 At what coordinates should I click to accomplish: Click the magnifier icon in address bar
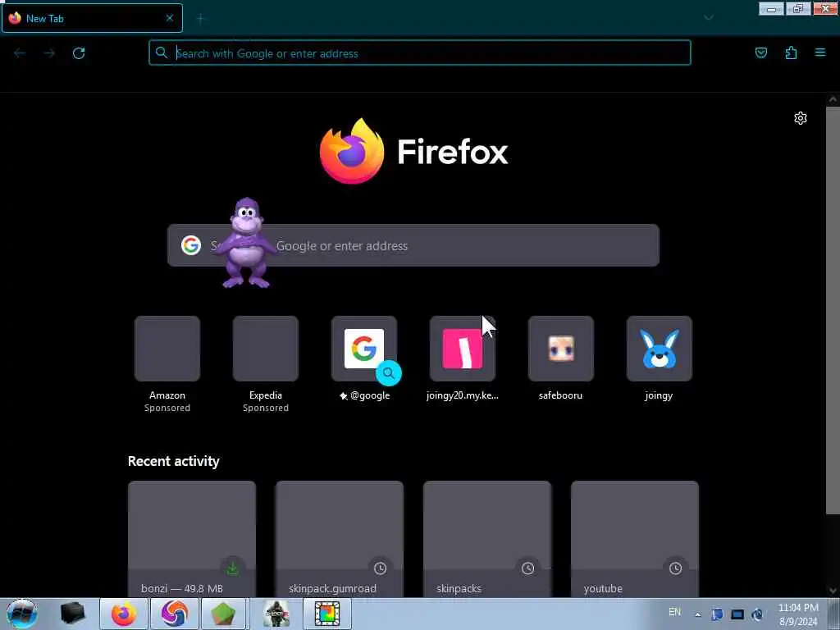162,52
